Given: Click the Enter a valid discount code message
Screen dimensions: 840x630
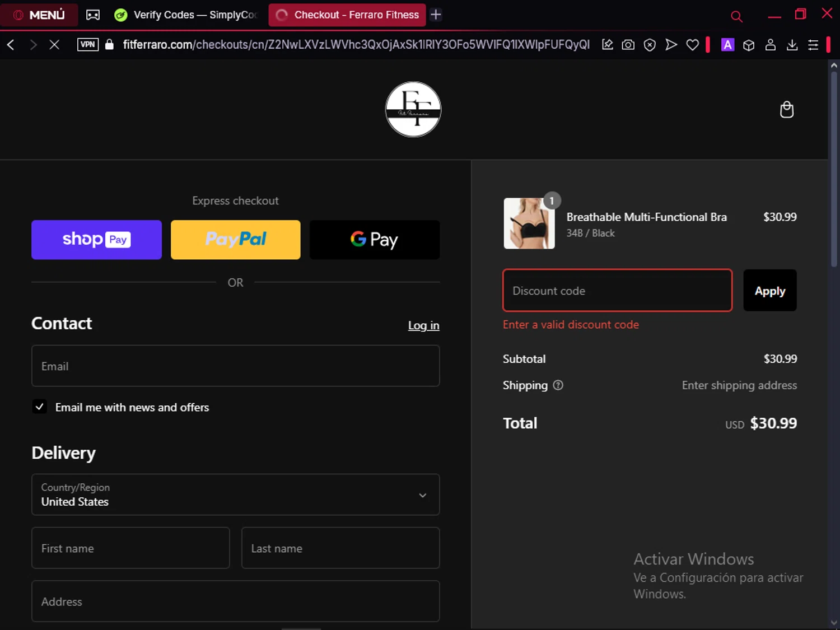Looking at the screenshot, I should click(x=571, y=325).
